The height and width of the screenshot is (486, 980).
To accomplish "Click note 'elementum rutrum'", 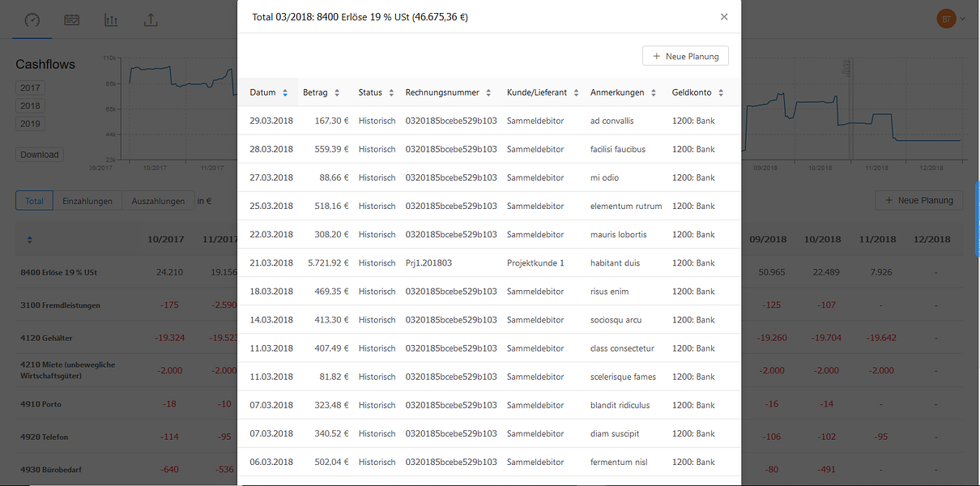I will click(626, 206).
